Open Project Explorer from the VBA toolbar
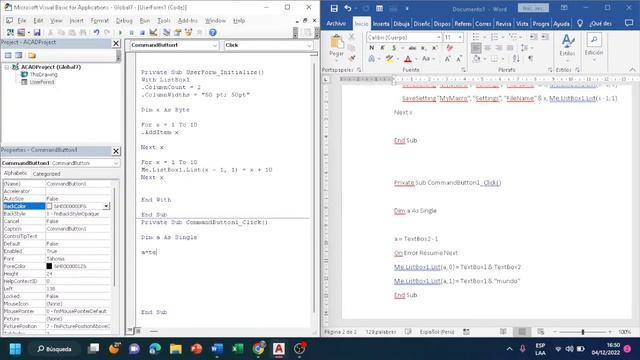The image size is (640, 360). 167,32
